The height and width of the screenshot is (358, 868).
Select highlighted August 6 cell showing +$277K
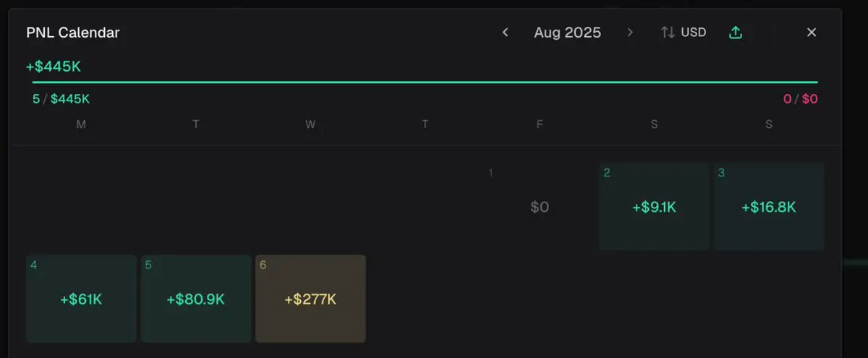click(310, 299)
